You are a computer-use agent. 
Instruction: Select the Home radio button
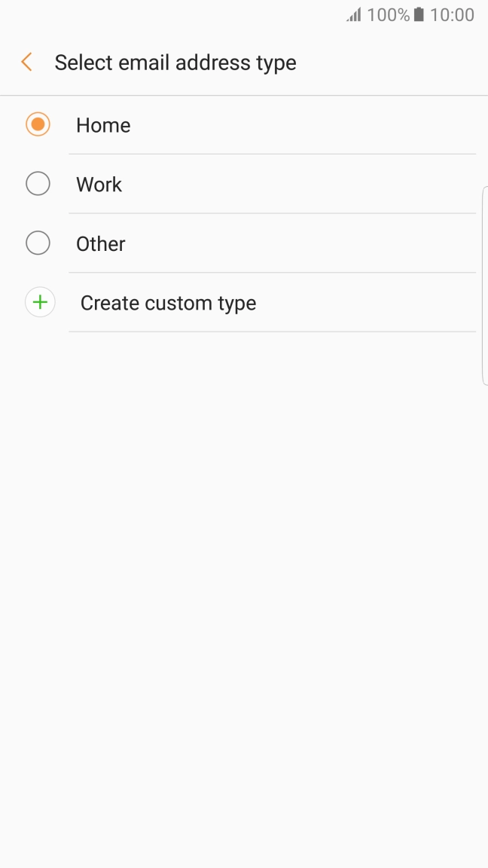tap(38, 124)
